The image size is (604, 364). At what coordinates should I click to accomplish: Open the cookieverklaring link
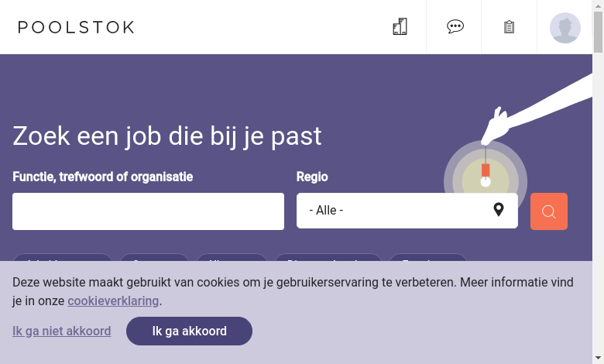point(113,300)
